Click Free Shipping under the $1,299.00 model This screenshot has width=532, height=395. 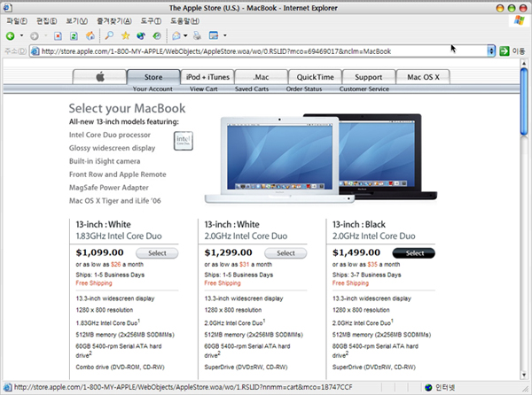tap(223, 283)
